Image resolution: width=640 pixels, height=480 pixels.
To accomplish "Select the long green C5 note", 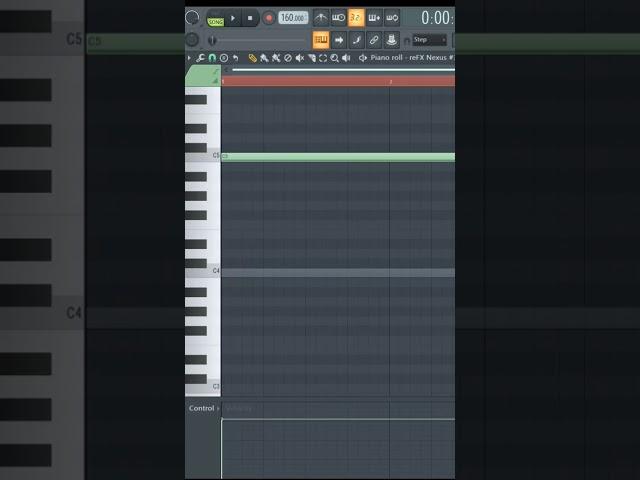I will 338,157.
